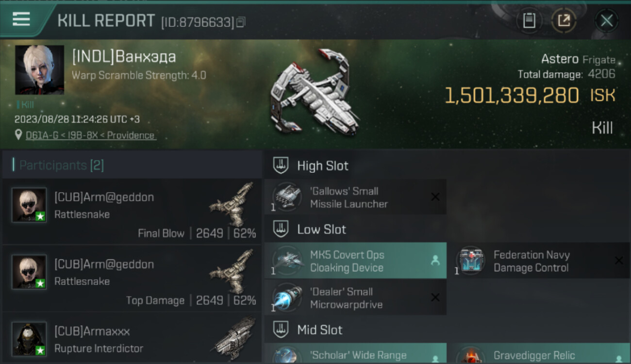Close the kill report window
Screen dimensions: 631x364
[x=607, y=20]
